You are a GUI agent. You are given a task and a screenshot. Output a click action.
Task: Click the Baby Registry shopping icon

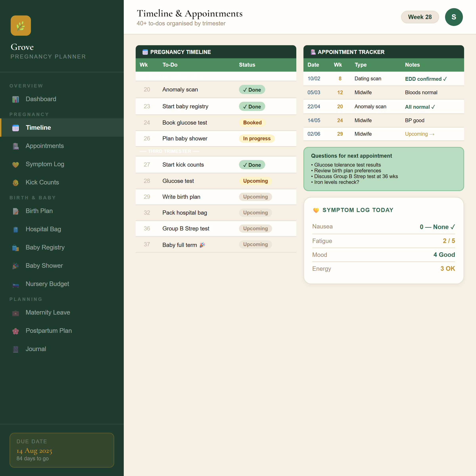pos(15,248)
